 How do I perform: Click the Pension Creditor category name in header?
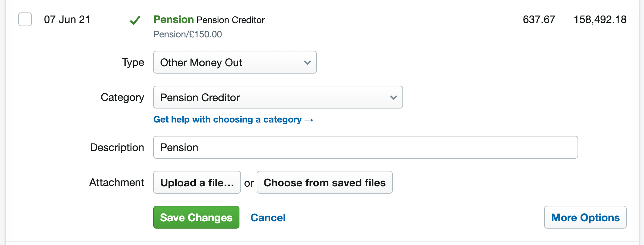(x=231, y=20)
